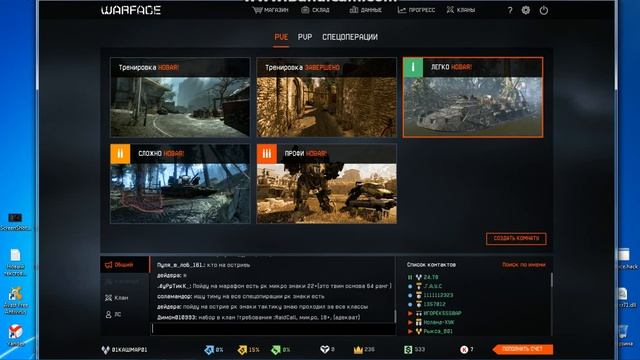The height and width of the screenshot is (360, 640).
Task: Open game settings via gear icon
Action: coord(526,10)
